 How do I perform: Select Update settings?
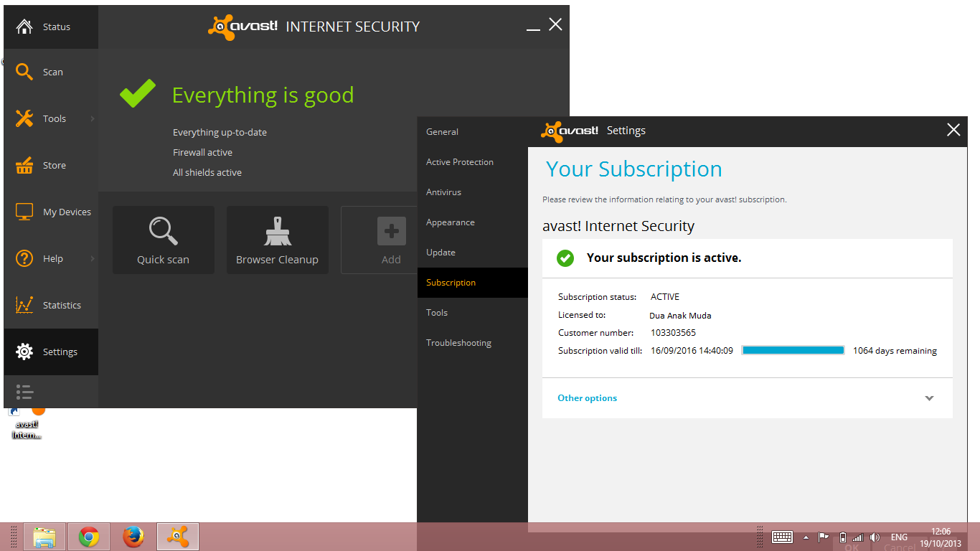click(x=472, y=253)
